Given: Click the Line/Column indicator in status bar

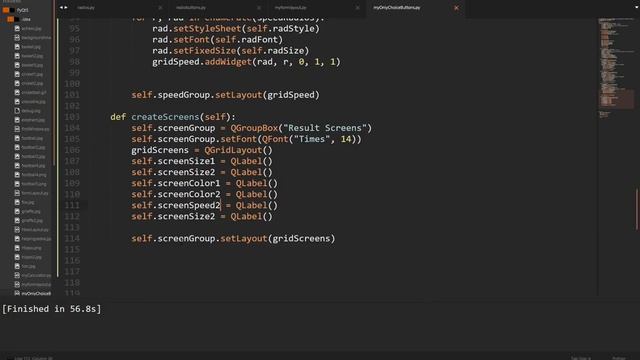Looking at the screenshot, I should [x=33, y=358].
